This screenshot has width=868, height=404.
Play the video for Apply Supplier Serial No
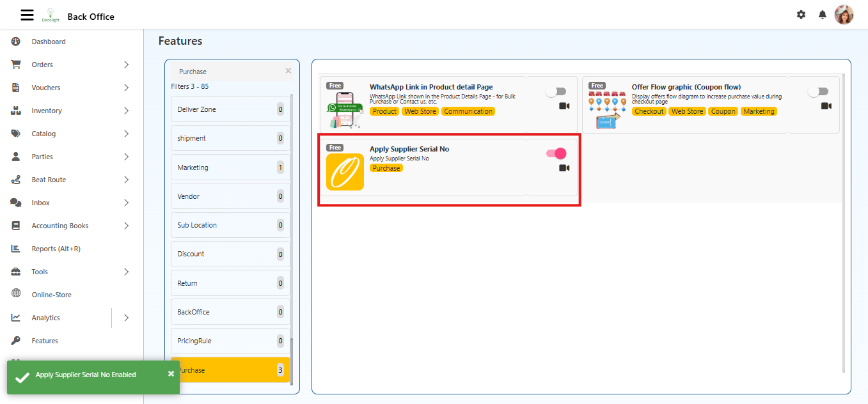(564, 167)
